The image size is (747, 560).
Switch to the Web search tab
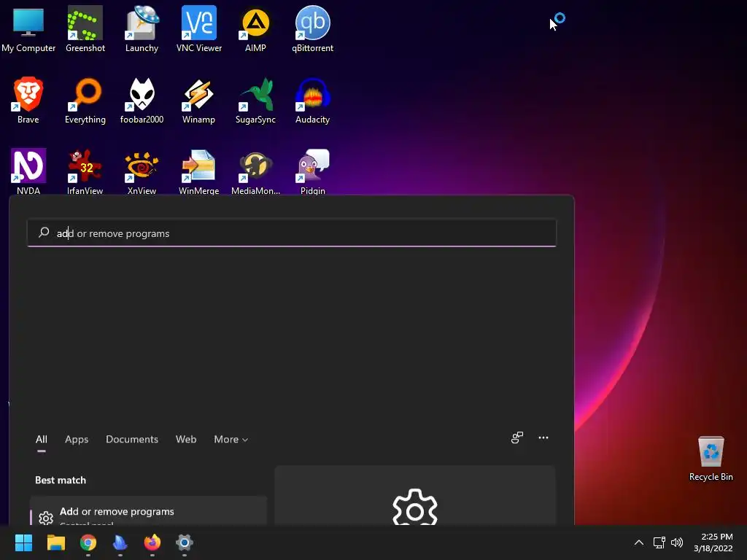186,439
